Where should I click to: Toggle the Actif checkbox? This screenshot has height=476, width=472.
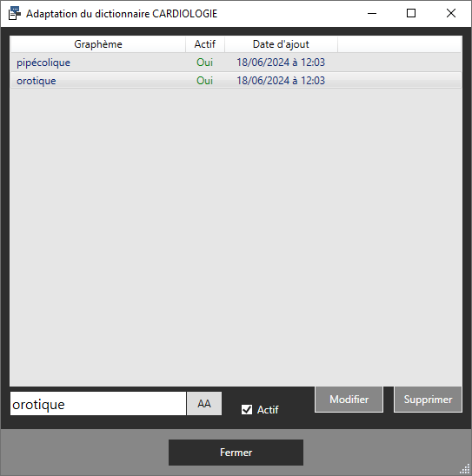tap(247, 409)
